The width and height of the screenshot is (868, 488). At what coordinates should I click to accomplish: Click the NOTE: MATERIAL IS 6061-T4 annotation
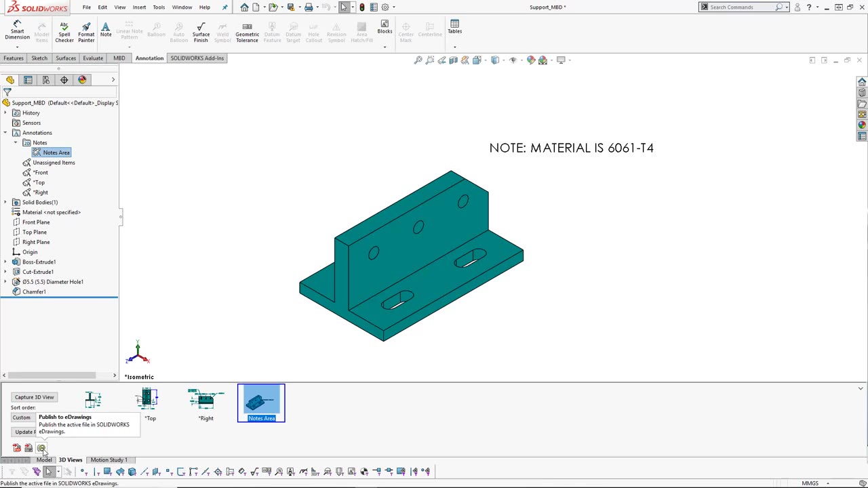pyautogui.click(x=572, y=148)
